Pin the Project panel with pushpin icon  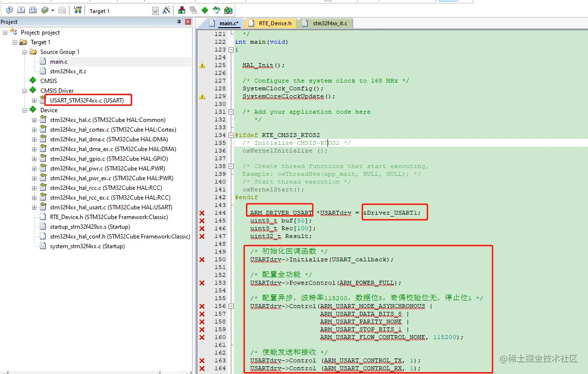click(179, 22)
